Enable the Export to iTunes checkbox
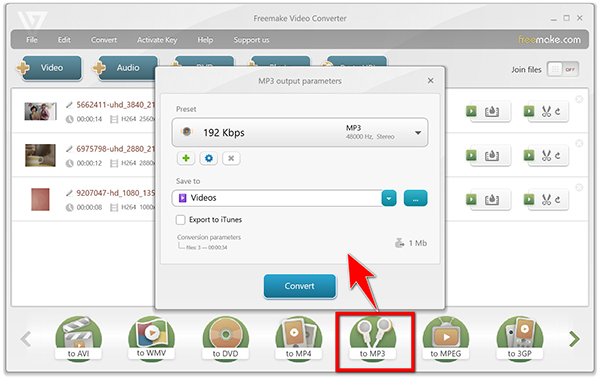Screen dimensions: 600x379 [x=180, y=220]
